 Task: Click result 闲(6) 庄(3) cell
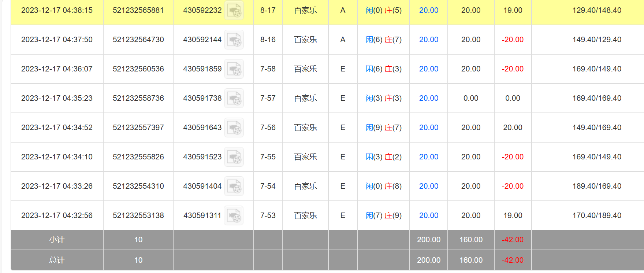(383, 69)
